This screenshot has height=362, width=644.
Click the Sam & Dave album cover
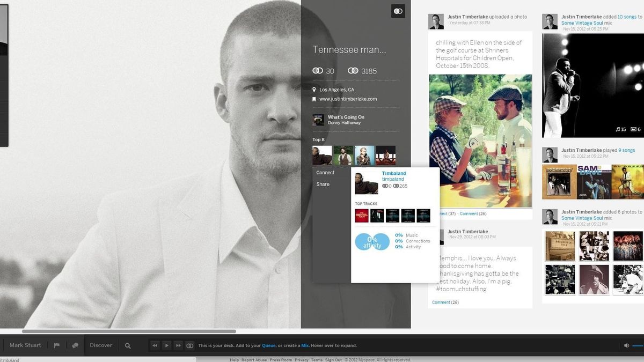(x=593, y=182)
